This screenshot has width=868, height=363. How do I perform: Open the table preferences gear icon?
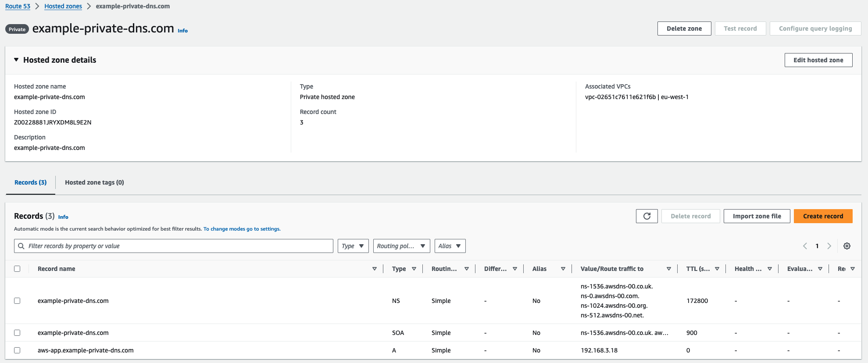click(847, 246)
